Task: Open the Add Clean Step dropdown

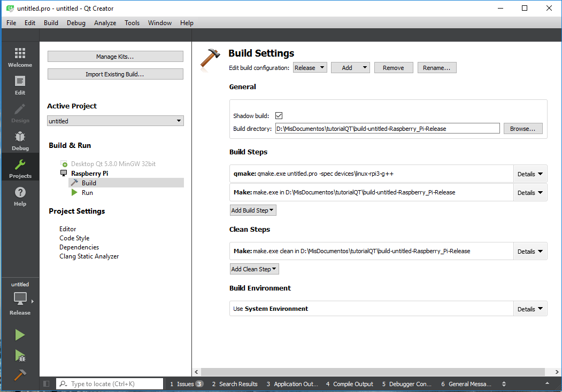Action: (x=255, y=269)
